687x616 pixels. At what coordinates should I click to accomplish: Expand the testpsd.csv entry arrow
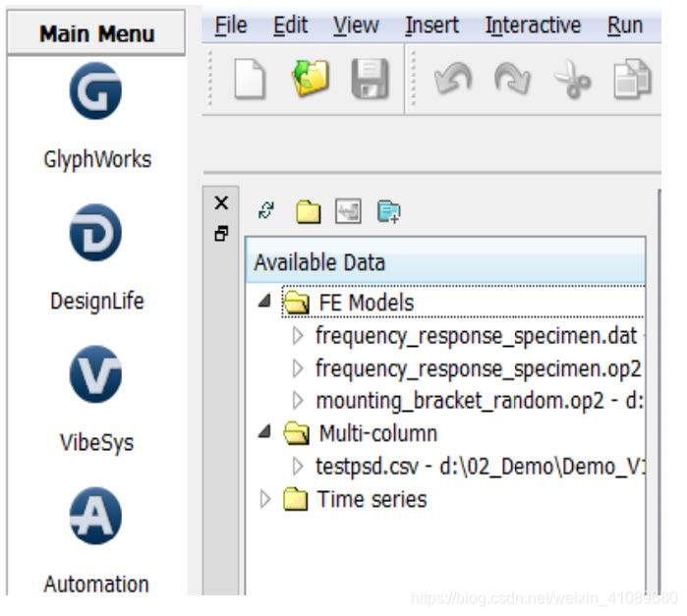point(298,466)
